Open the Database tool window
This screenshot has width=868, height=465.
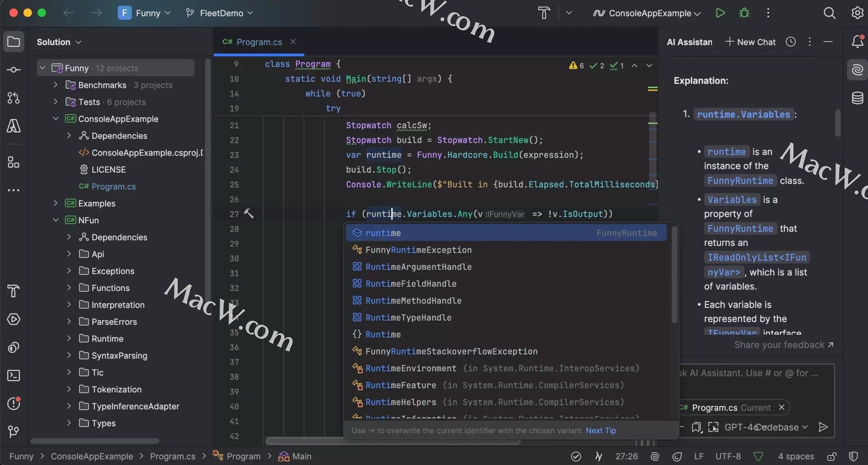tap(857, 98)
